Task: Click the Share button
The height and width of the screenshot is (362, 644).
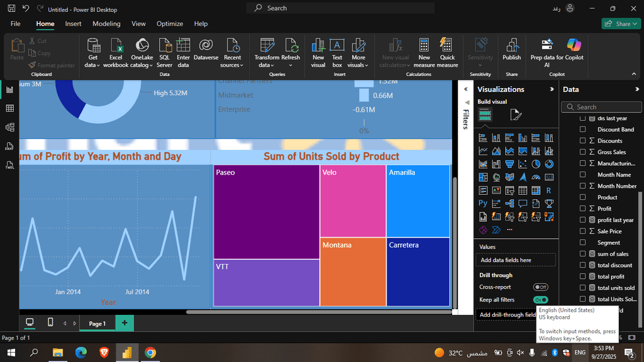Action: [621, 24]
